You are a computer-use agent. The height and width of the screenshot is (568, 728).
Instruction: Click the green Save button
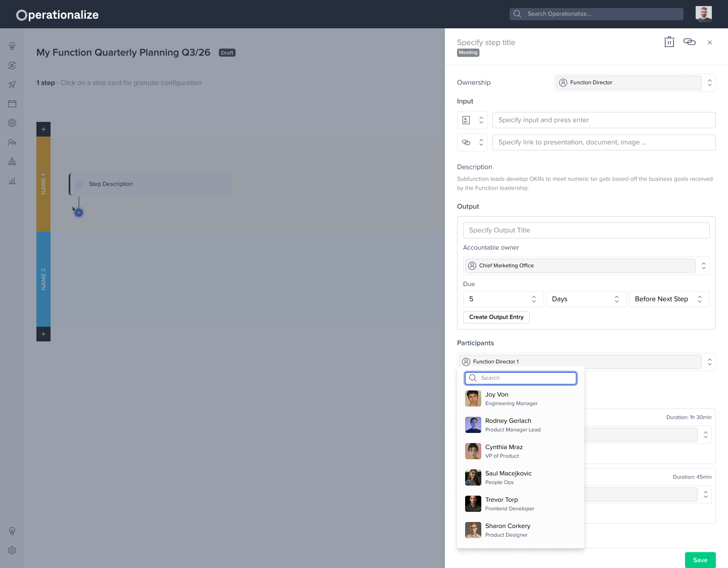700,560
